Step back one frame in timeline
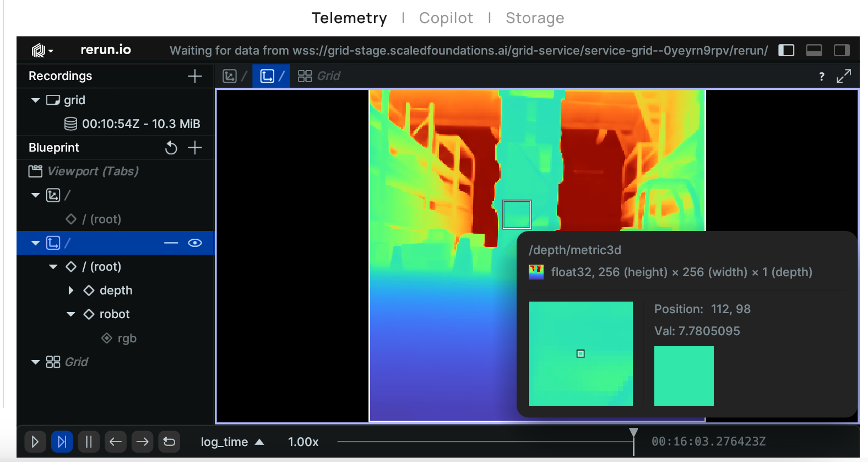Screen dimensions: 868x462 pyautogui.click(x=115, y=442)
